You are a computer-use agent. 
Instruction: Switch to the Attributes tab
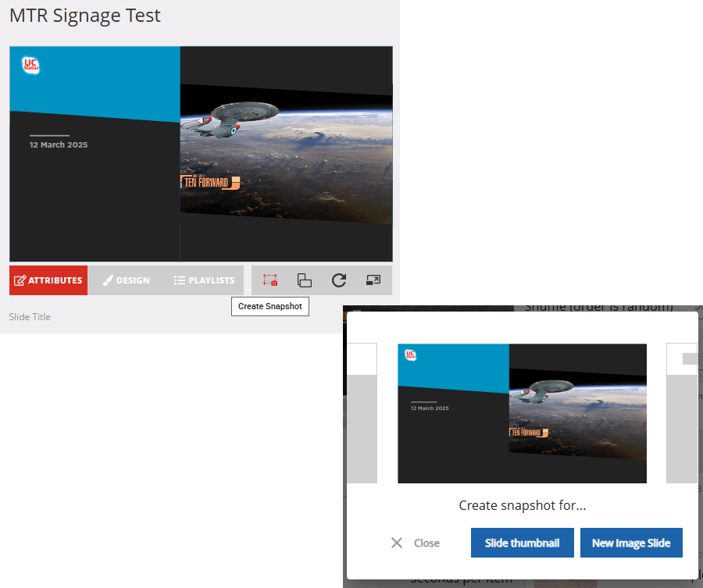click(48, 280)
